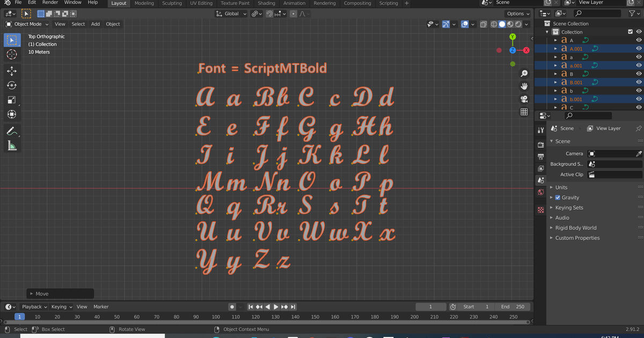Activate the 3D Cursor tool
This screenshot has width=644, height=338.
pyautogui.click(x=12, y=54)
